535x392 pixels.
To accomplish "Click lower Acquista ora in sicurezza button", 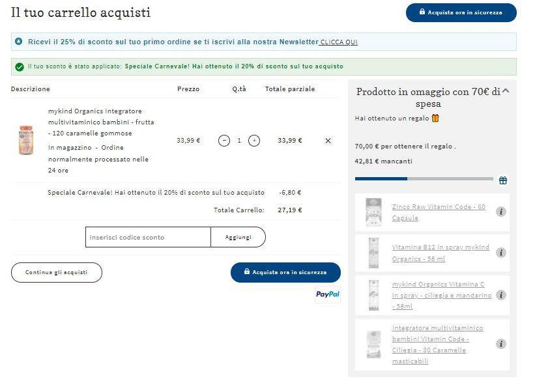I will point(285,272).
